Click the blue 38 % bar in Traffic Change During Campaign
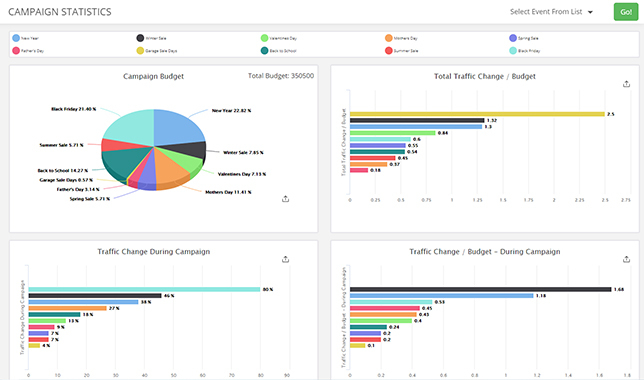 pos(83,302)
